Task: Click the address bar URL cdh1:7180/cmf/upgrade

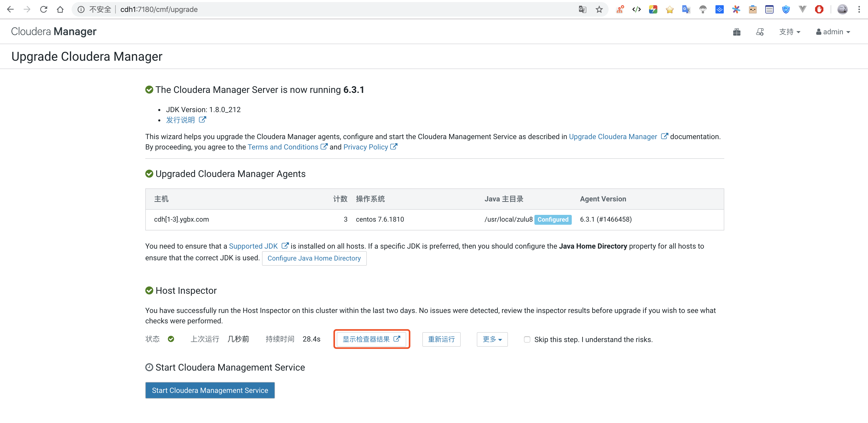Action: pyautogui.click(x=159, y=9)
